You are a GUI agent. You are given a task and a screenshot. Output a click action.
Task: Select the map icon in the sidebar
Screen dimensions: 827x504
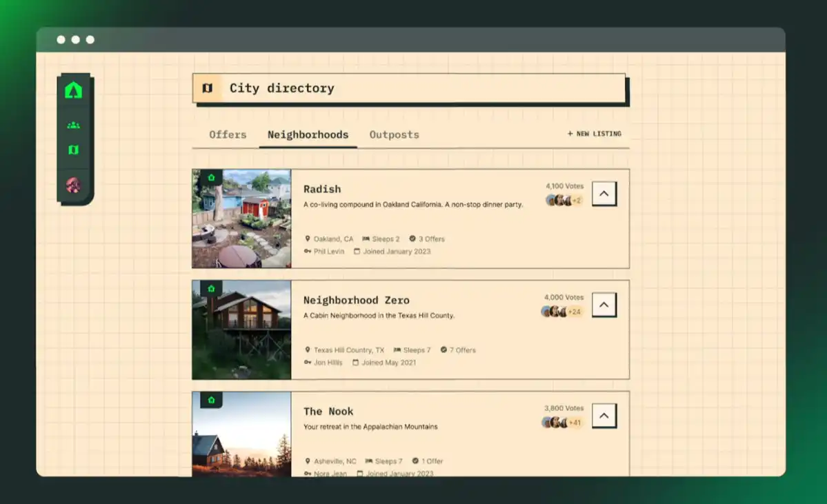(x=73, y=150)
